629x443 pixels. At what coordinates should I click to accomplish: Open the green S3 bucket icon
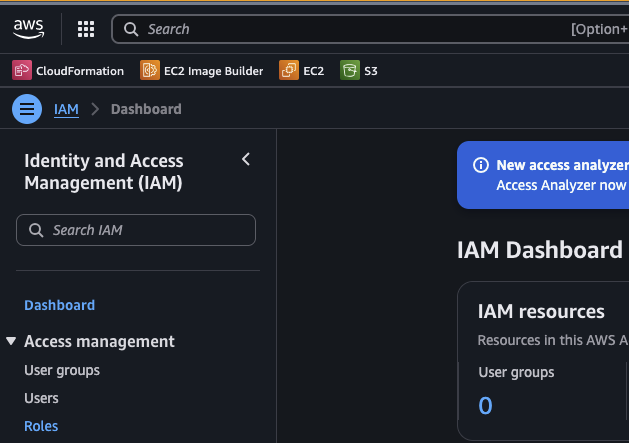point(350,71)
